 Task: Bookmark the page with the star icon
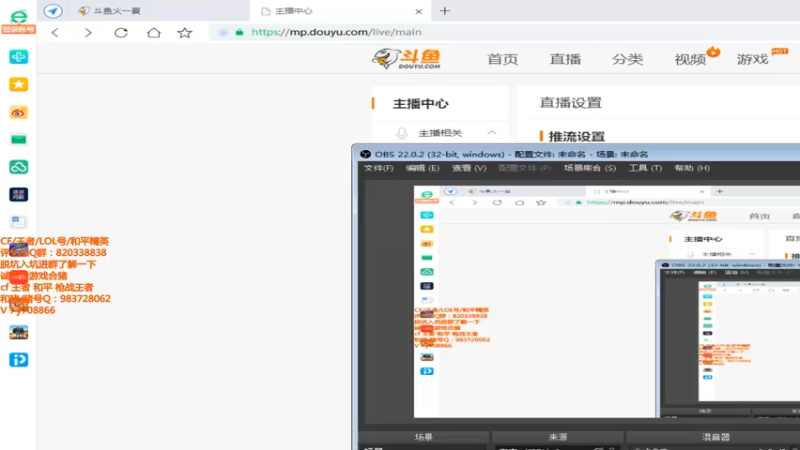pos(185,33)
